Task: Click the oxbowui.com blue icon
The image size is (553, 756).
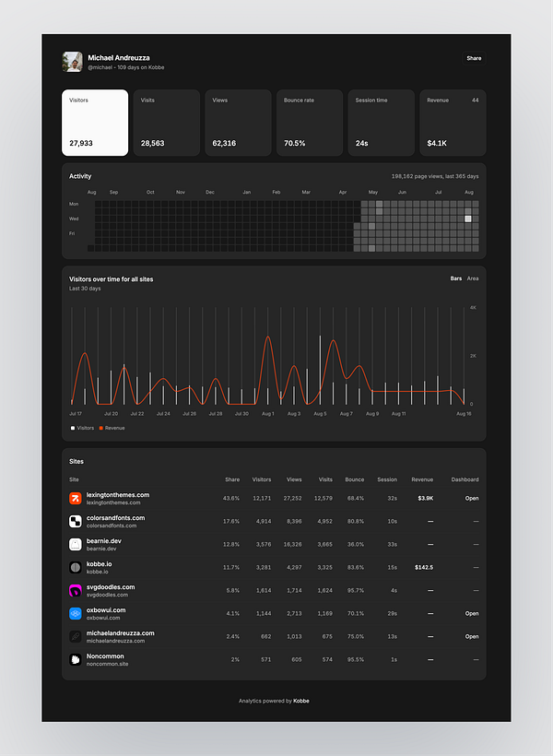Action: pos(76,613)
